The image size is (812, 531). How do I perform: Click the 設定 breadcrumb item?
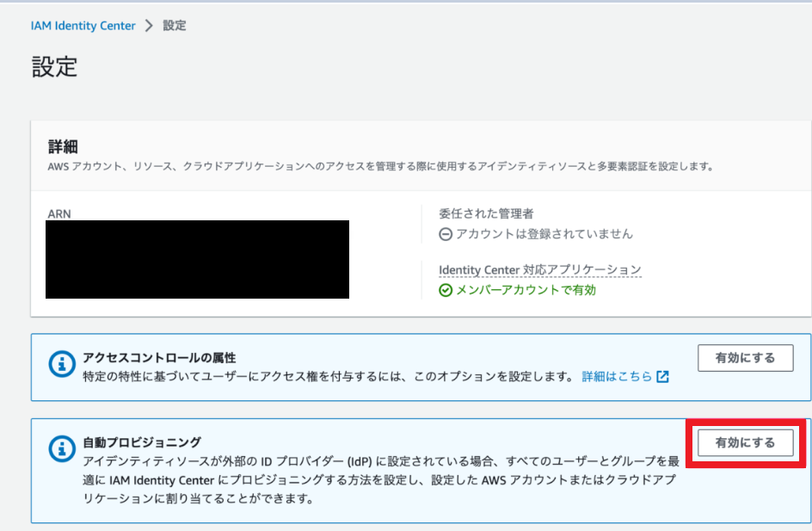(x=175, y=26)
